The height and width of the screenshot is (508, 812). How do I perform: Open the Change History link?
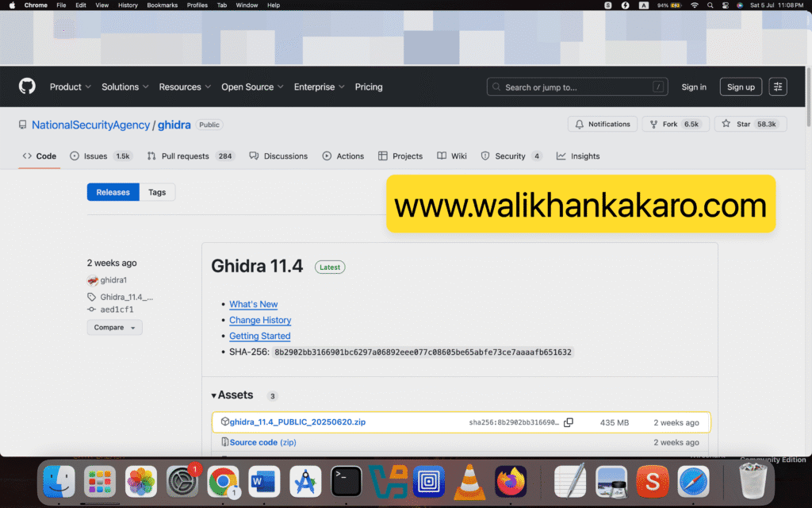click(x=260, y=321)
